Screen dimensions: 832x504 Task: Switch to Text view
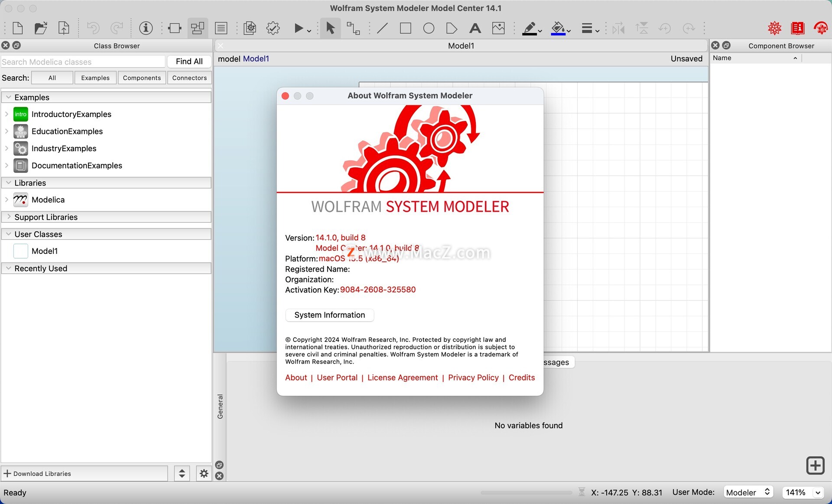tap(221, 28)
